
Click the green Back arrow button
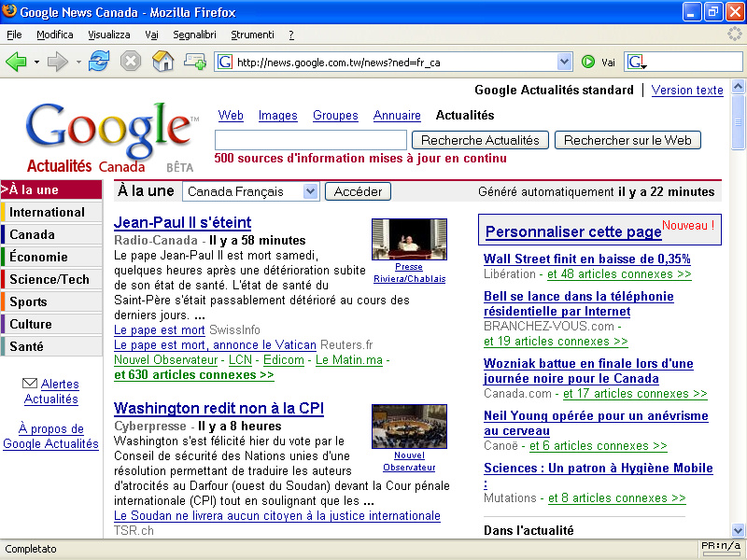pos(16,62)
